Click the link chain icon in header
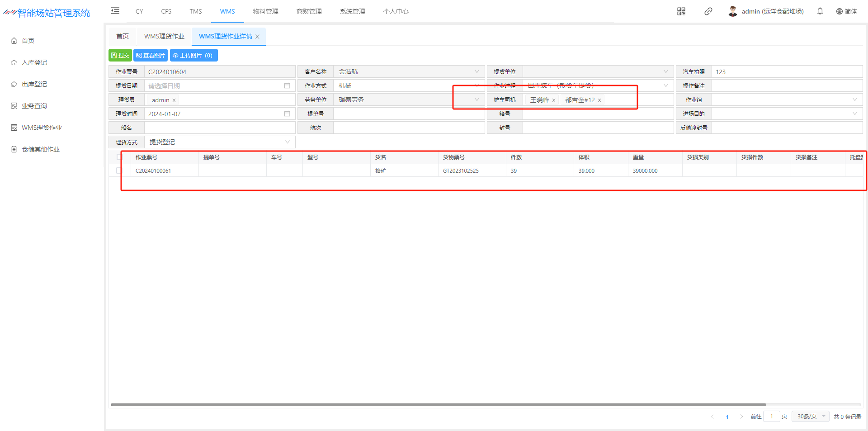Screen dimensions: 868x431 (x=708, y=11)
